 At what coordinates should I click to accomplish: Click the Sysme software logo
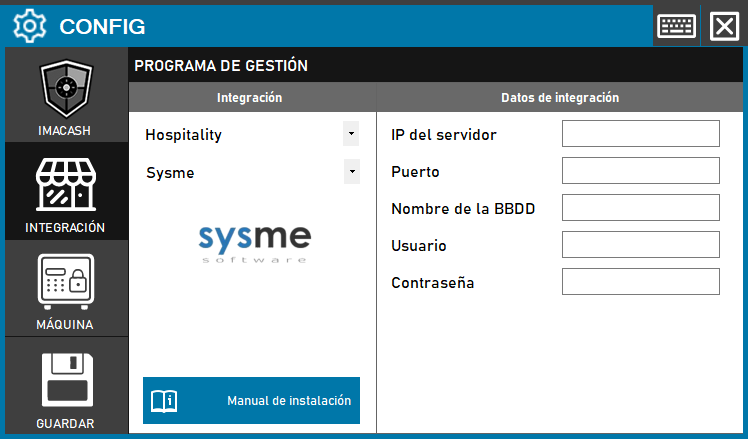tap(253, 243)
